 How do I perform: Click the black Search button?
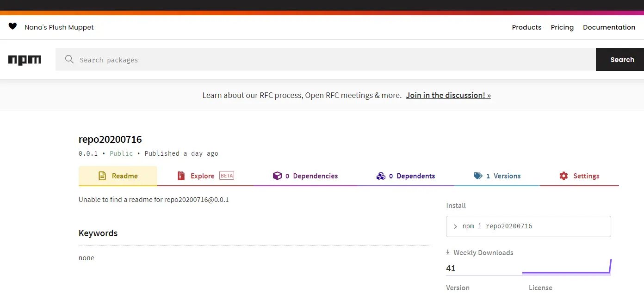[x=620, y=60]
